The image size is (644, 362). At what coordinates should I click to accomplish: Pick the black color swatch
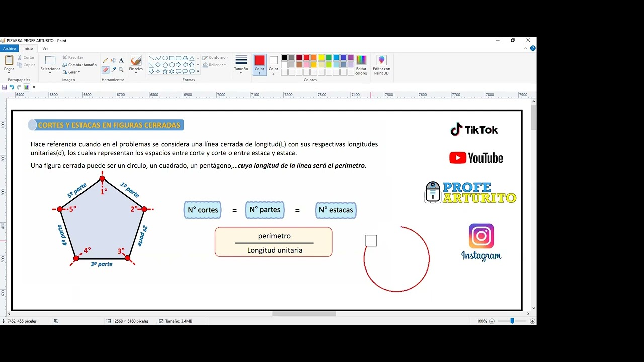284,57
